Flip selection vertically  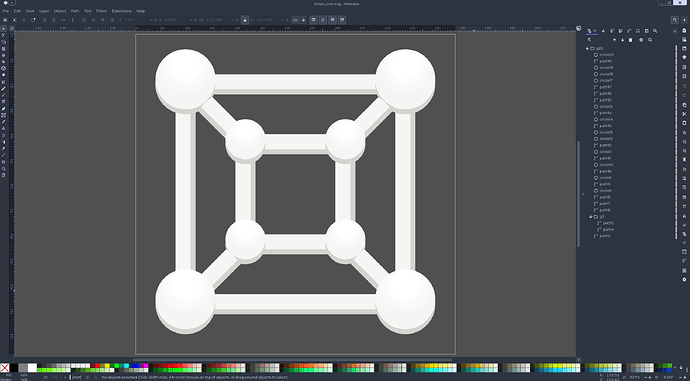pyautogui.click(x=73, y=20)
